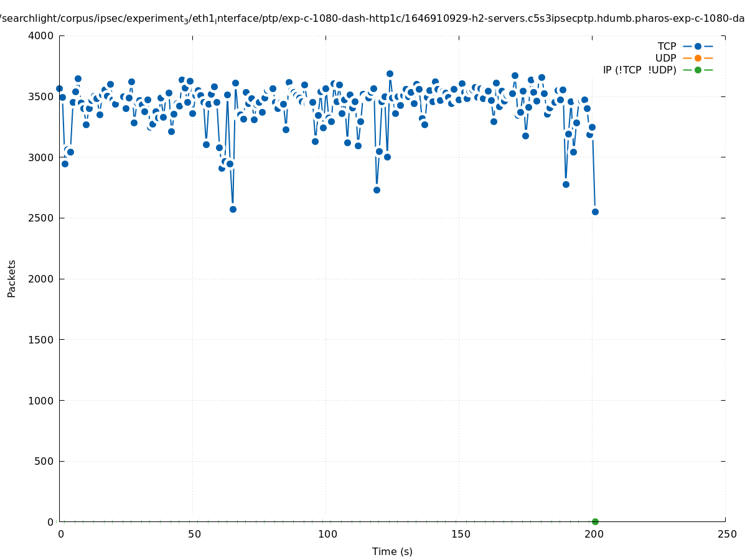745x560 pixels.
Task: Click the Time (s) x-axis label
Action: pos(392,551)
